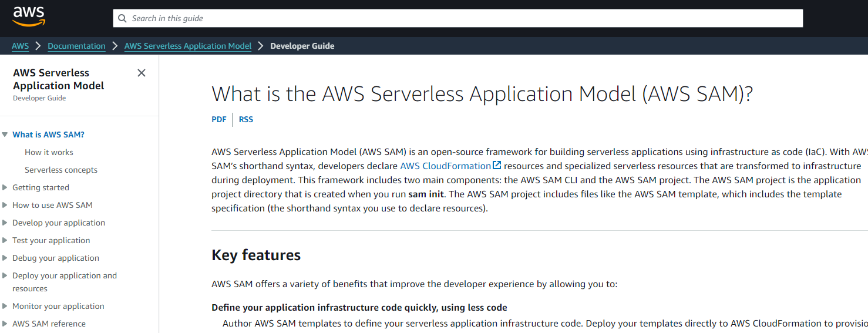Open Deploy your application and resources item

65,282
